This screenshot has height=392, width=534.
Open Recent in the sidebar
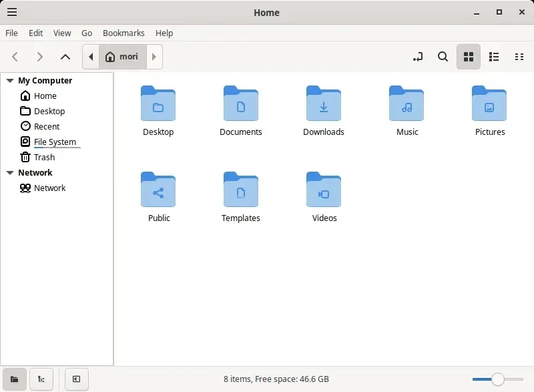pos(47,126)
